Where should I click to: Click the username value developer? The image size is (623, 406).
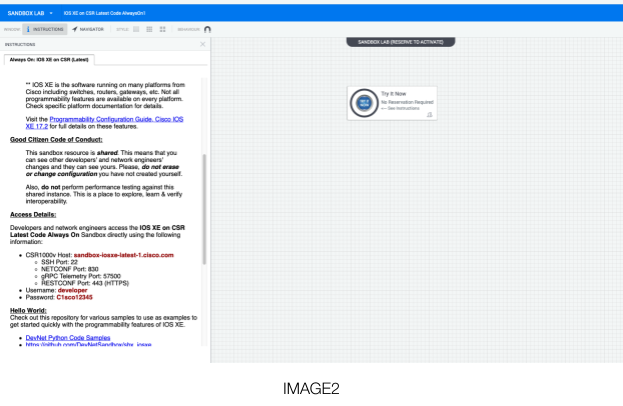coord(72,290)
